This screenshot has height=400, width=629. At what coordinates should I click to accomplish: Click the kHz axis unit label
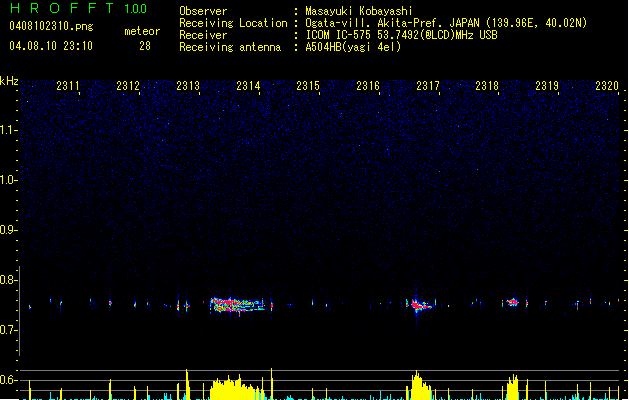coord(9,81)
